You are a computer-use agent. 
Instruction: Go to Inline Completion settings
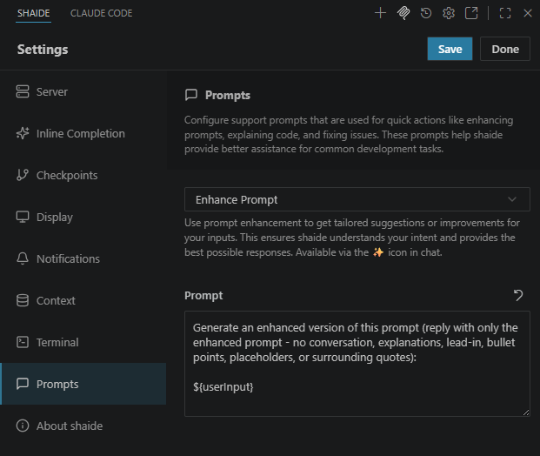tap(83, 134)
